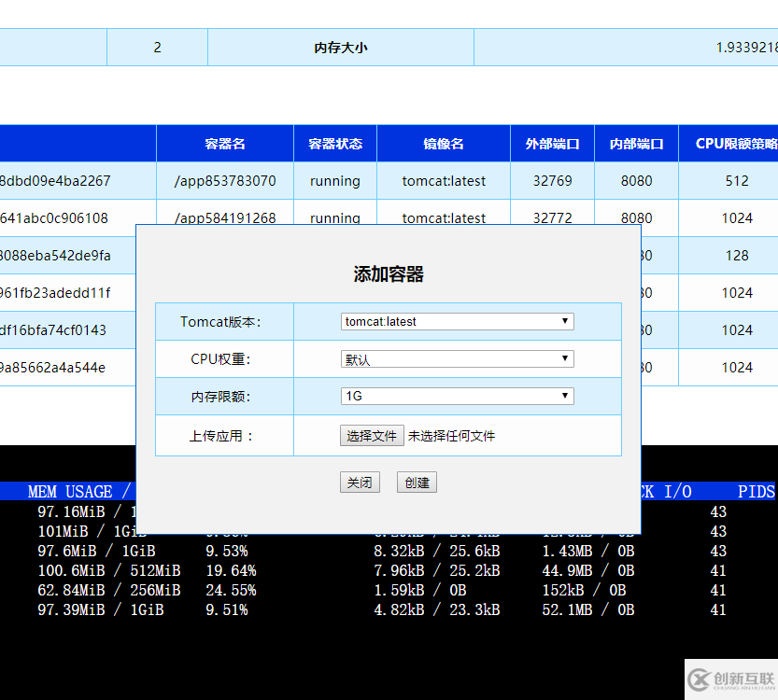The width and height of the screenshot is (778, 700).
Task: Click container name /app853783070
Action: (x=225, y=181)
